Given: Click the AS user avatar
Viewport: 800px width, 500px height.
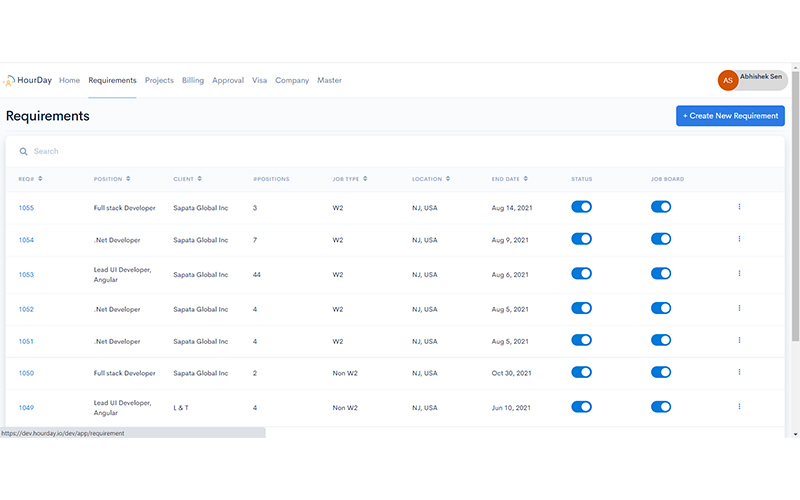Looking at the screenshot, I should (x=728, y=80).
